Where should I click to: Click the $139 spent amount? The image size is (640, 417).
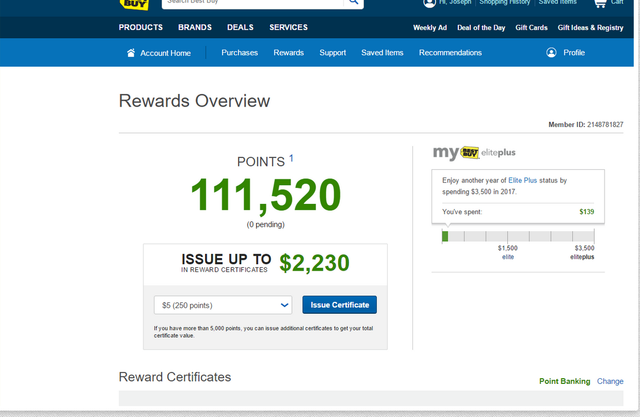tap(587, 212)
